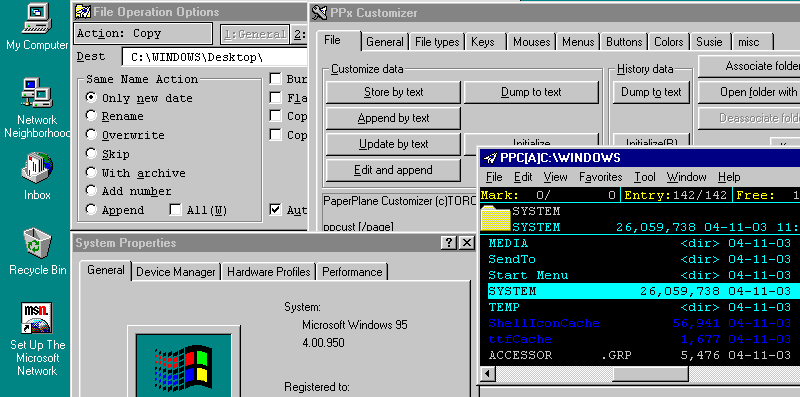The height and width of the screenshot is (397, 800).
Task: Open the Performance tab in System Properties
Action: click(352, 272)
